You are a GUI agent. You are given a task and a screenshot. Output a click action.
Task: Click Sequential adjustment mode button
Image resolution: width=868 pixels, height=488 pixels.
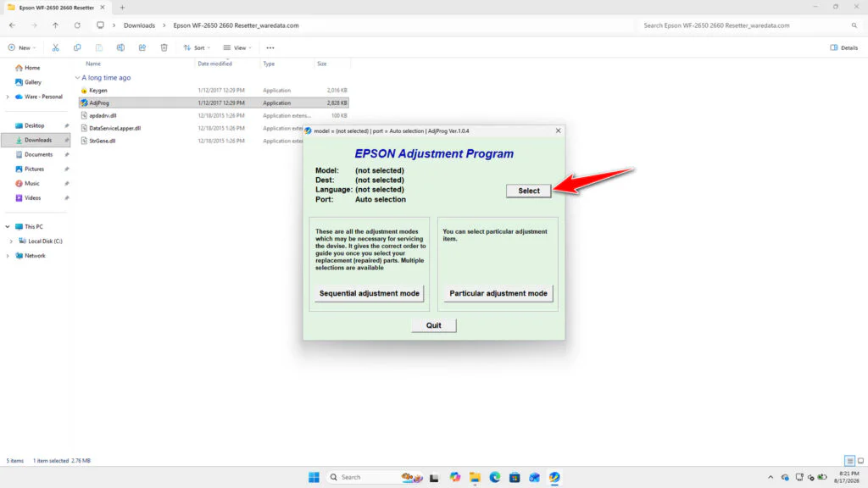point(370,293)
